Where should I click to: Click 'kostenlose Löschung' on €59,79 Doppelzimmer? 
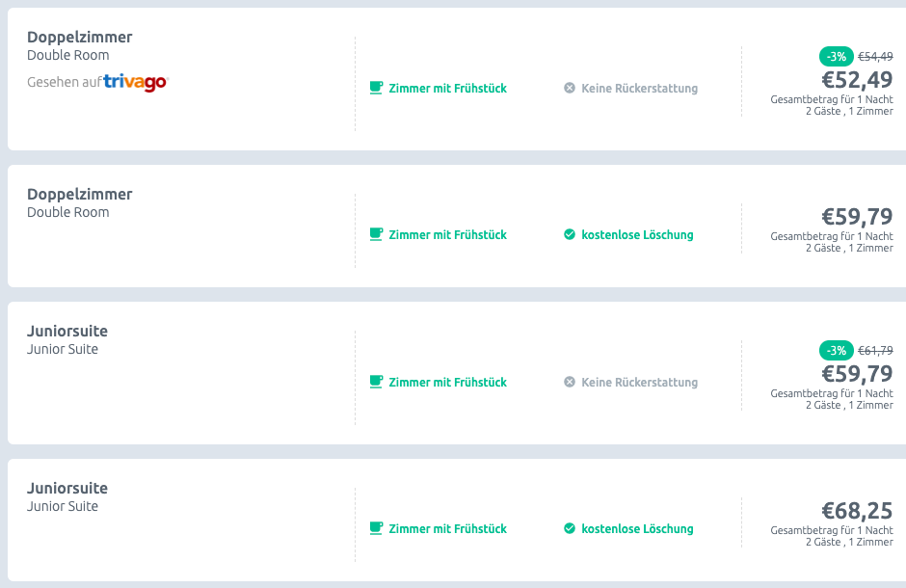point(637,235)
